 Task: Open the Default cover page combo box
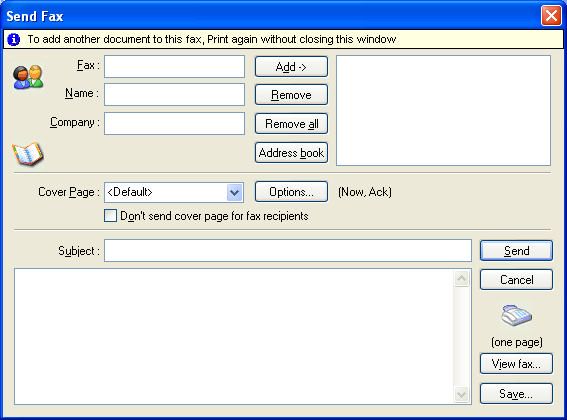coord(174,192)
